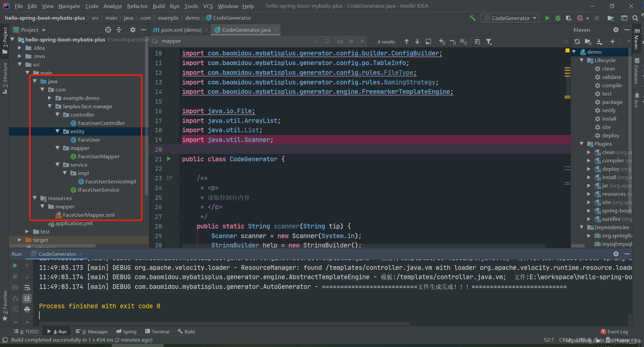The image size is (644, 347).
Task: Build project with the hammer icon
Action: 472,18
